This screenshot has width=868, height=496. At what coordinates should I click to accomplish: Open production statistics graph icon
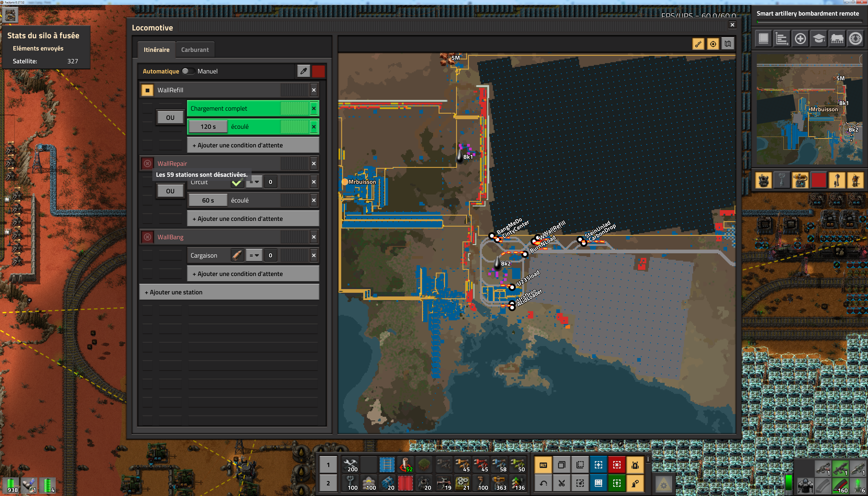(x=782, y=39)
